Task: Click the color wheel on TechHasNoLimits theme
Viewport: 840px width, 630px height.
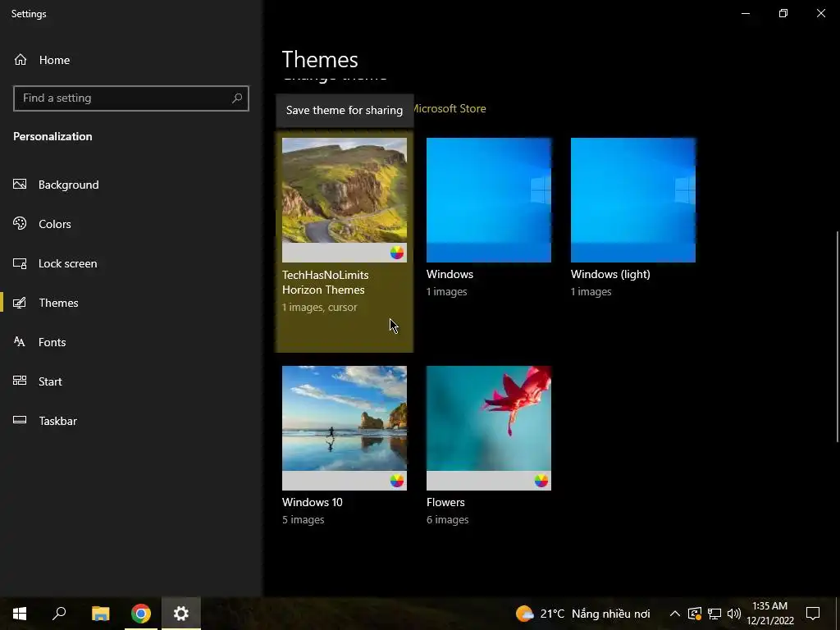Action: (397, 253)
